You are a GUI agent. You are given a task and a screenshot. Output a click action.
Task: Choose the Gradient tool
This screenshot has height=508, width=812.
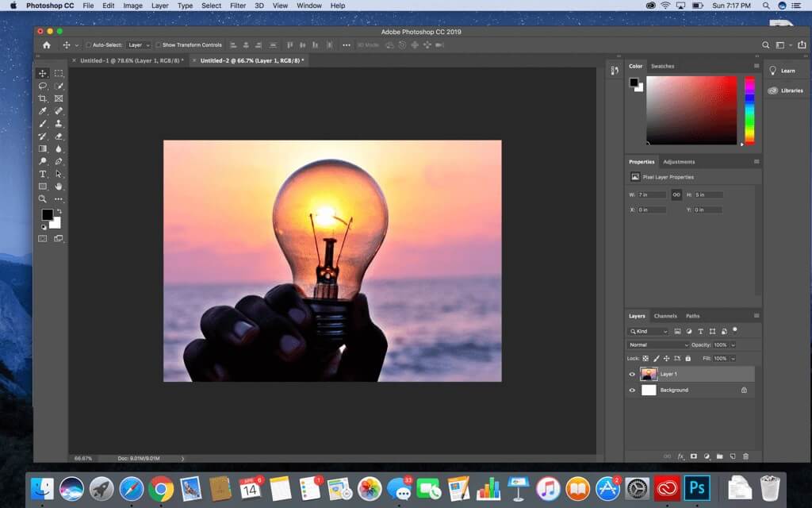tap(42, 148)
